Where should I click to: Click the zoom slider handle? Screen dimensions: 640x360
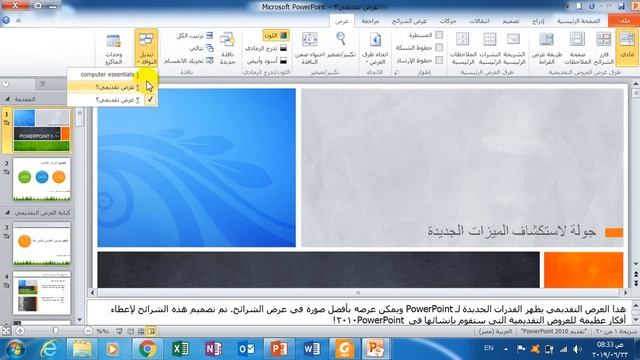(55, 331)
